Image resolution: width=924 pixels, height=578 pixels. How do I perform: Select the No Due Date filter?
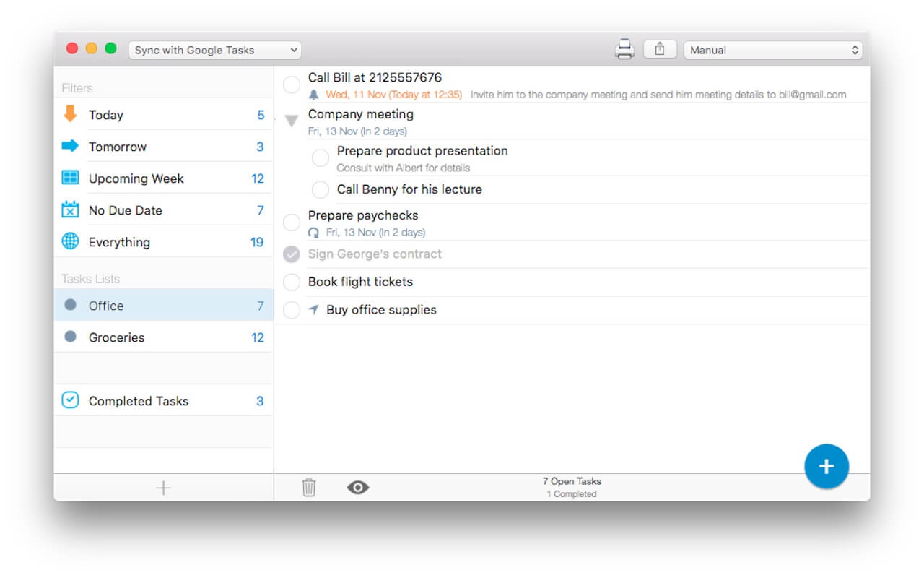[164, 210]
